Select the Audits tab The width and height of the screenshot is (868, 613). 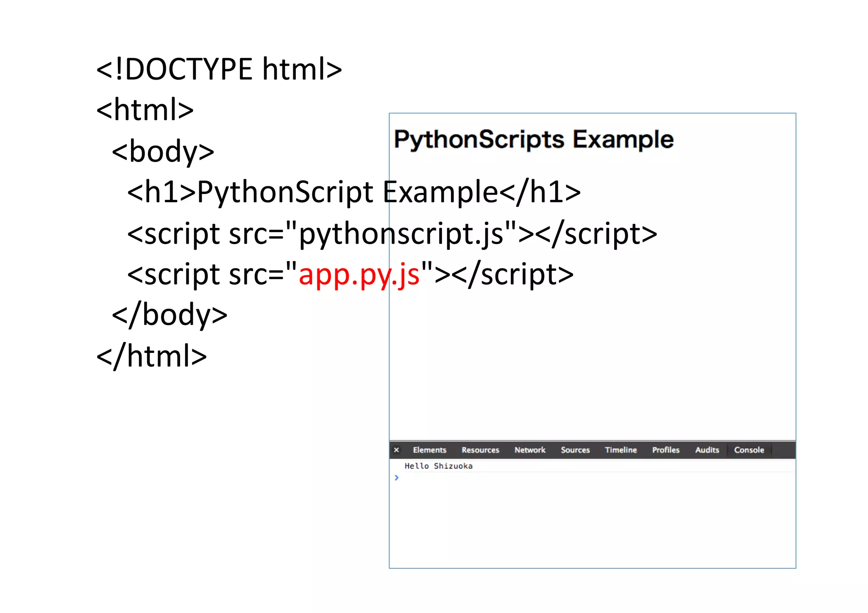click(707, 450)
